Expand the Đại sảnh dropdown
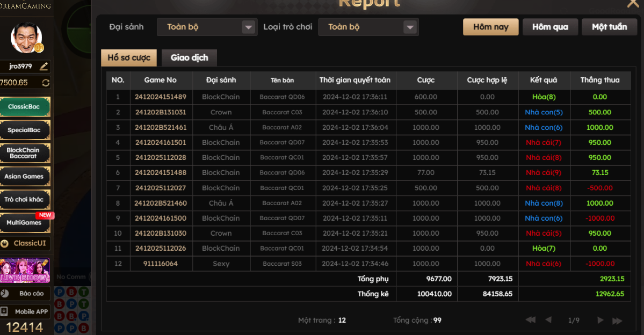Viewport: 644px width, 335px height. (248, 27)
